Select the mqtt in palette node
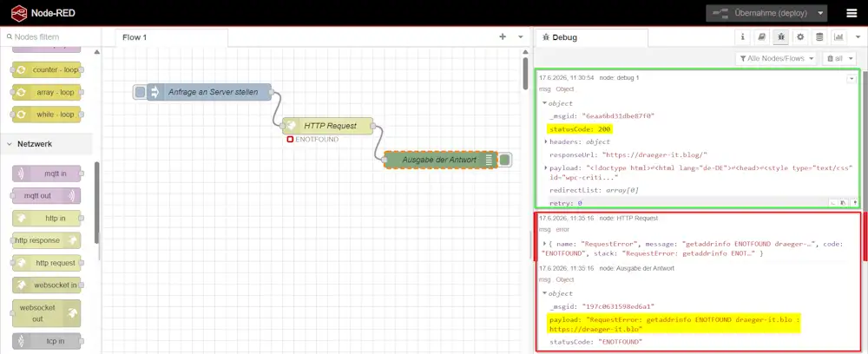The width and height of the screenshot is (868, 354). [47, 174]
